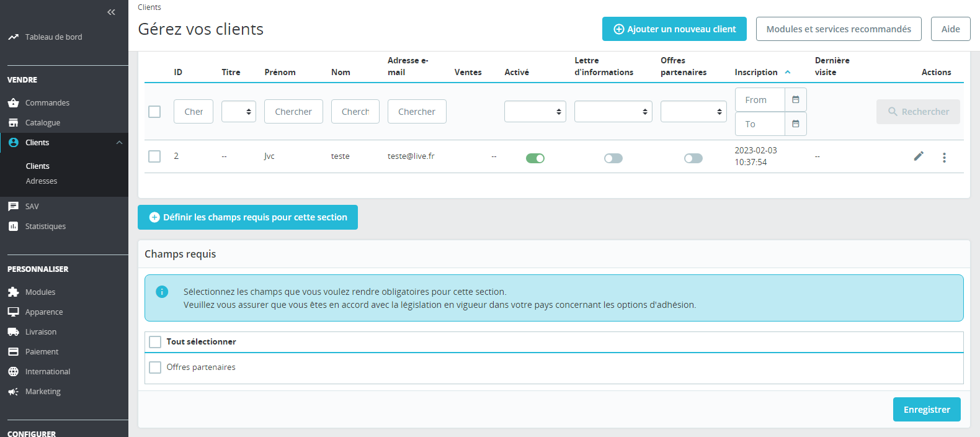Open the To date calendar picker icon
This screenshot has height=437, width=980.
pos(796,124)
